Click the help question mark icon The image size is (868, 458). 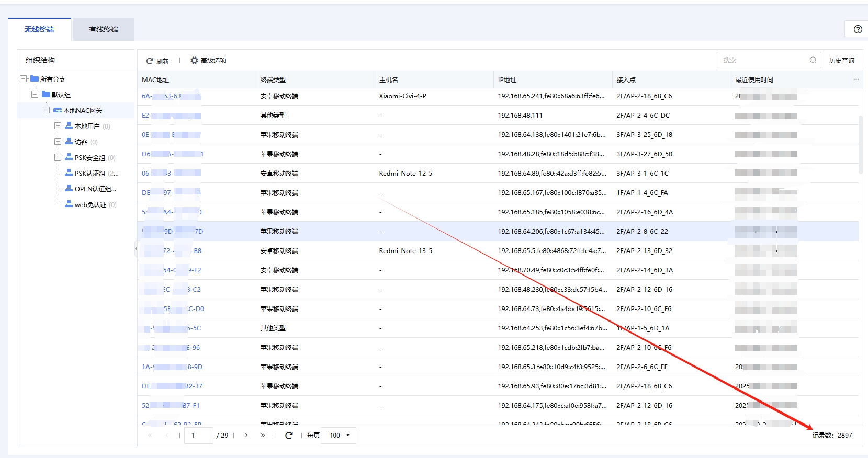point(858,29)
